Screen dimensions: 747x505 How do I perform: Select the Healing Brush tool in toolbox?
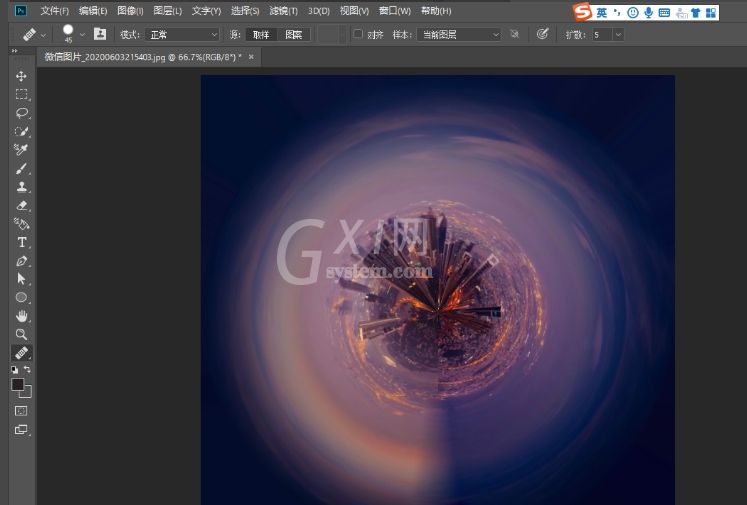click(x=21, y=353)
